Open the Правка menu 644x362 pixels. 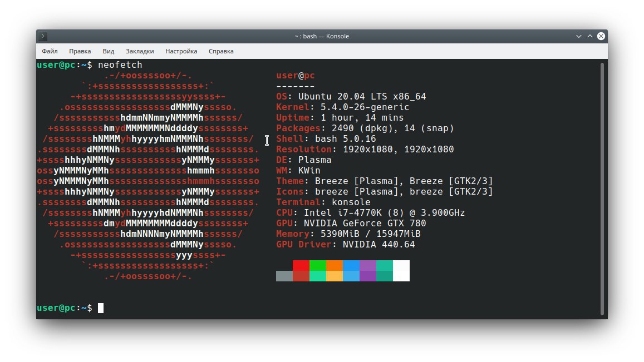point(80,51)
